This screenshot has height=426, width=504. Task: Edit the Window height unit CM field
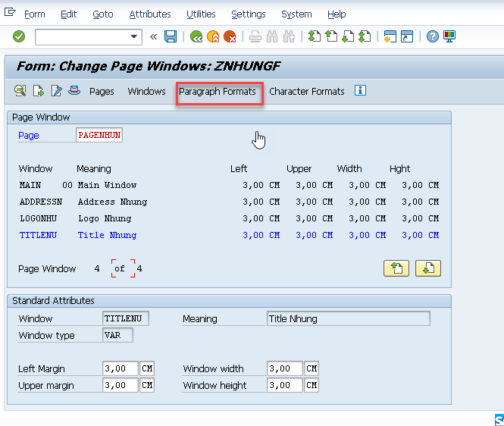(311, 385)
